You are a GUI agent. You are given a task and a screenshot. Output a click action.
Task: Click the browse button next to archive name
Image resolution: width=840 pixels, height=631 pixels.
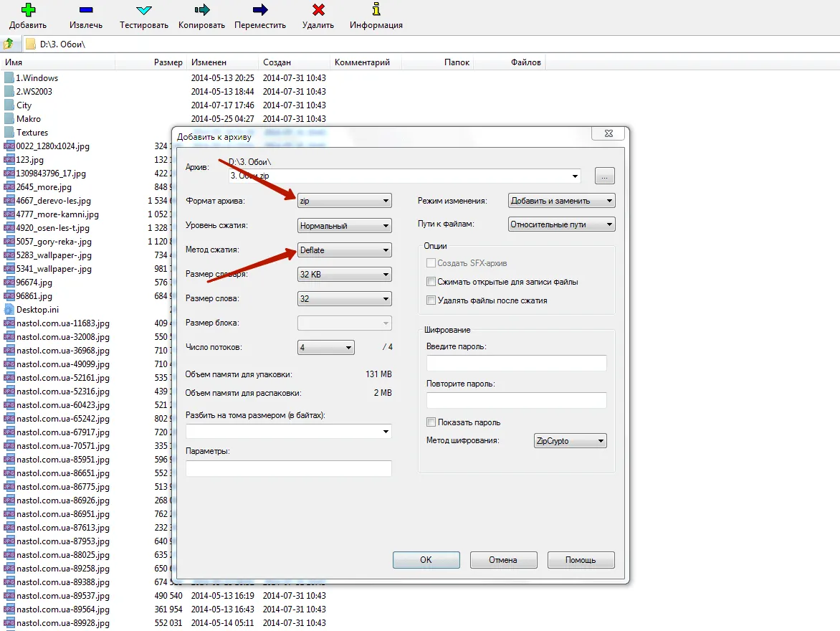(604, 176)
